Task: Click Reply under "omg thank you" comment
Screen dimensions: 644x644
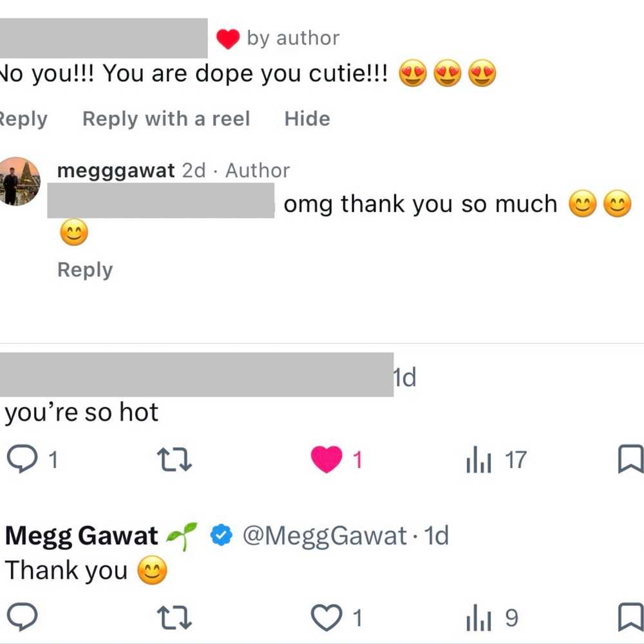Action: tap(85, 270)
